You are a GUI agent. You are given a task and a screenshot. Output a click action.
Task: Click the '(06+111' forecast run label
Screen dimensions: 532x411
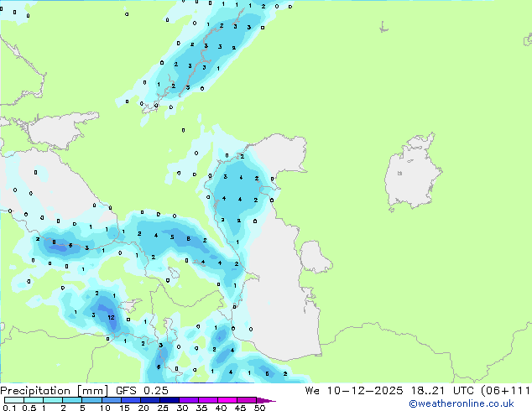point(505,391)
